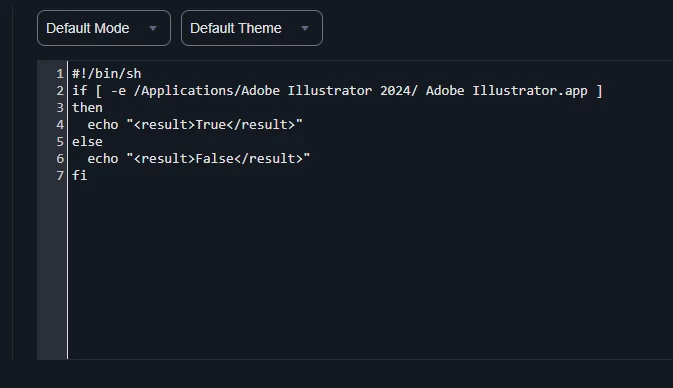Place cursor on the 'else' keyword
Viewport: 673px width, 388px height.
click(x=87, y=142)
